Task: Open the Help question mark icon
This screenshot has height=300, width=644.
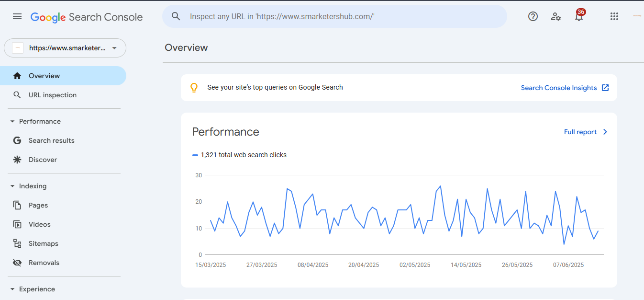Action: click(533, 16)
